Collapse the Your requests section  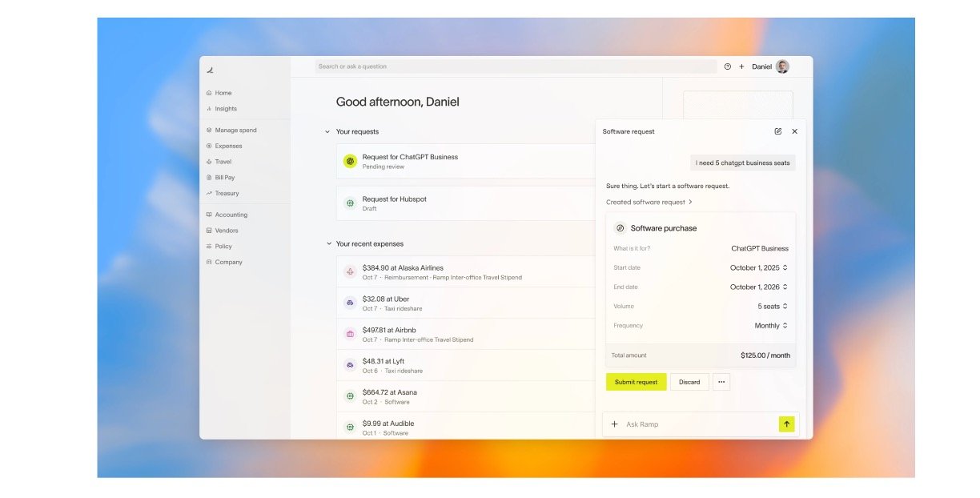327,131
